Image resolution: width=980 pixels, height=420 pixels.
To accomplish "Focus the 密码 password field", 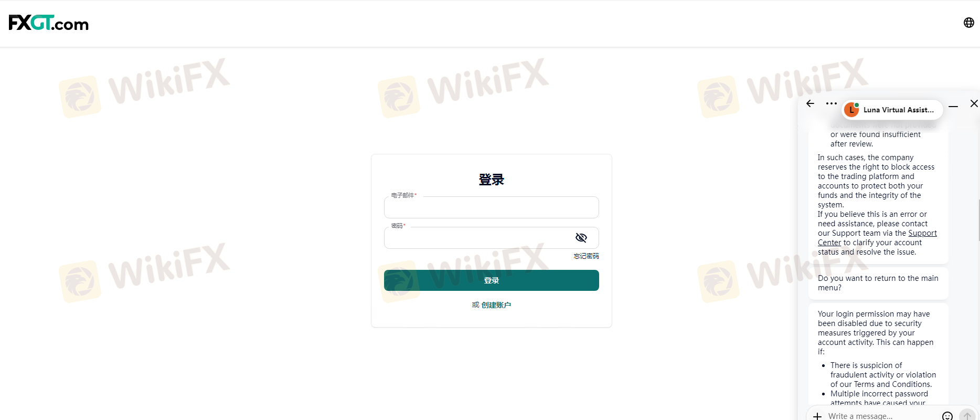I will 491,238.
